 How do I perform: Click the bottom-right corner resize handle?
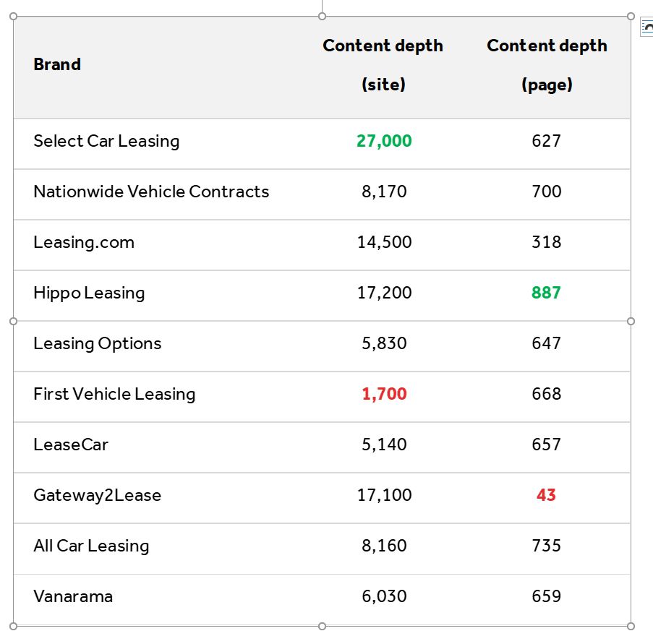(631, 626)
